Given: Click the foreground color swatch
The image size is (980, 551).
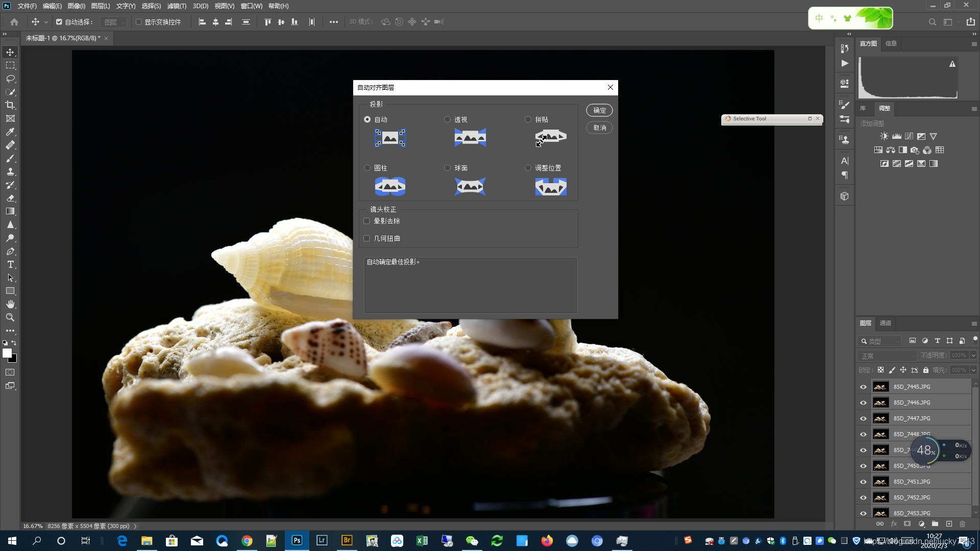Looking at the screenshot, I should [x=7, y=353].
